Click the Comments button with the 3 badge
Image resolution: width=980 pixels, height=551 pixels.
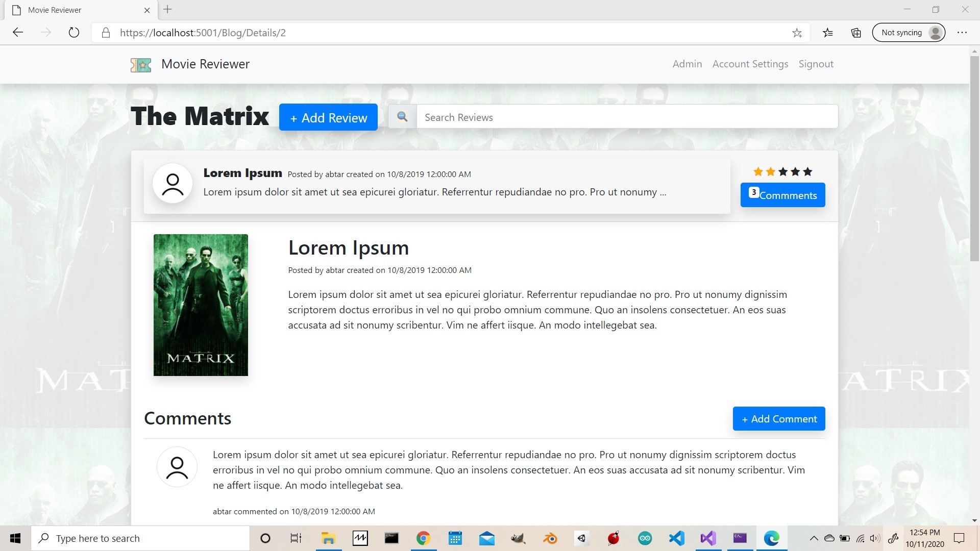pyautogui.click(x=782, y=195)
